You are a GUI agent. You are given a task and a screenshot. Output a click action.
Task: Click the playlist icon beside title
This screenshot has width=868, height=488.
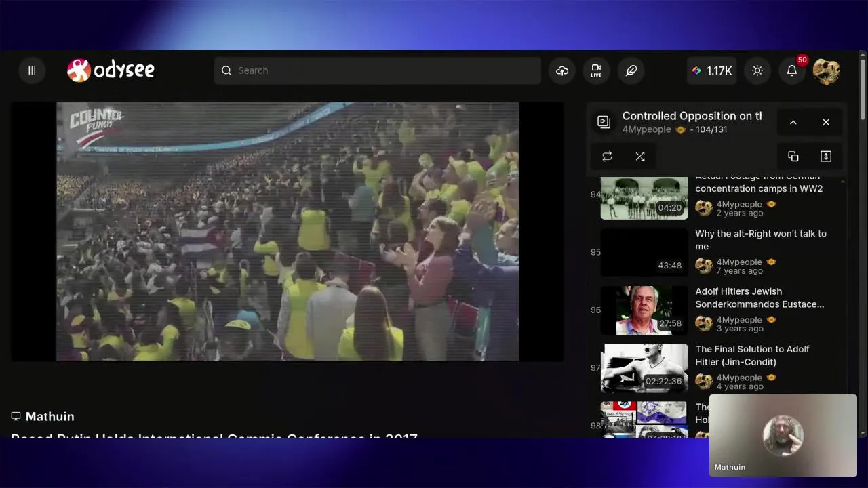tap(604, 122)
